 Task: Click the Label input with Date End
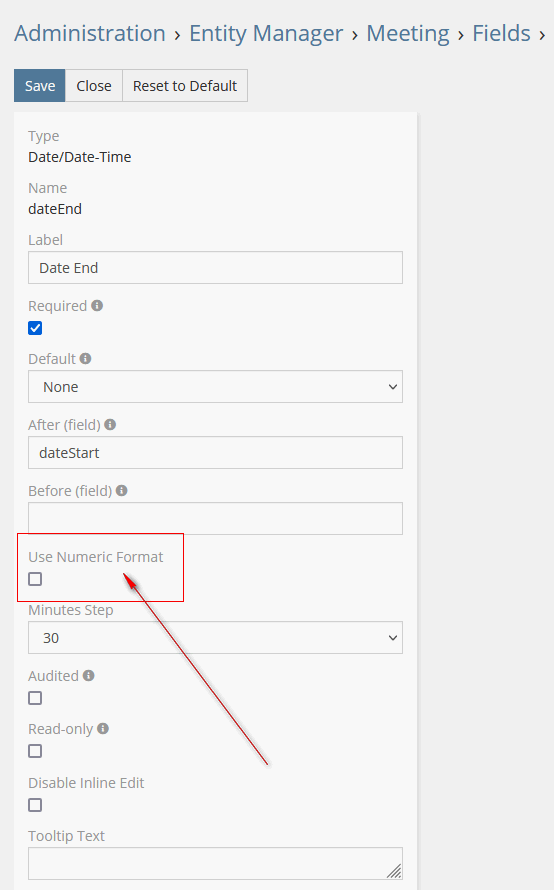tap(216, 267)
